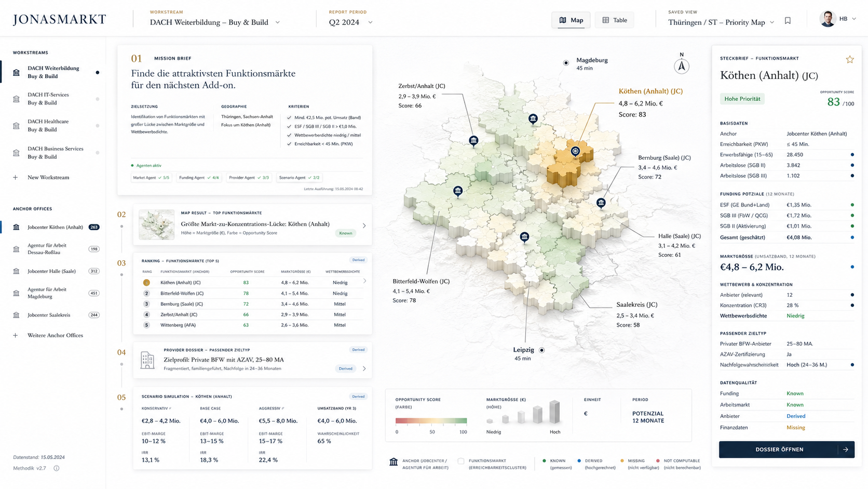The image size is (868, 489).
Task: Select the Köthen target marker on map
Action: (x=575, y=151)
